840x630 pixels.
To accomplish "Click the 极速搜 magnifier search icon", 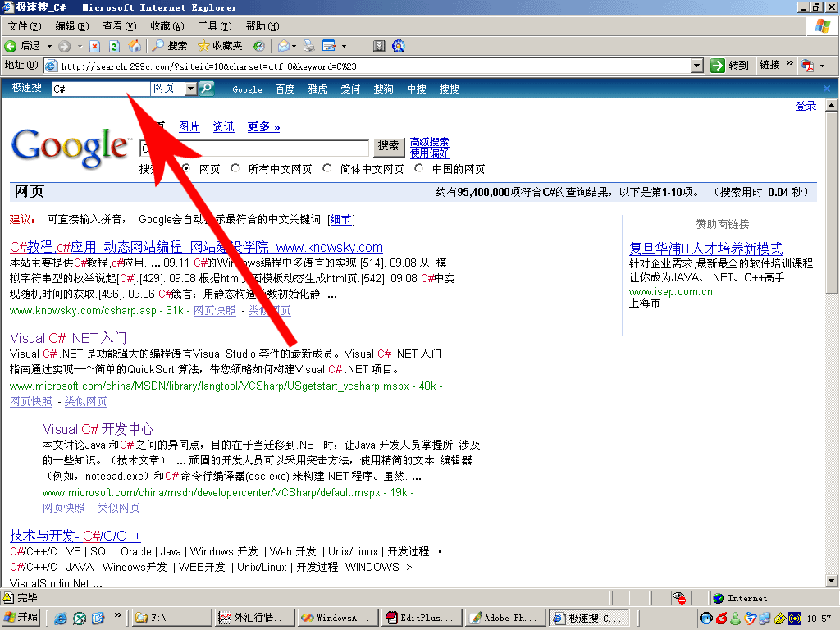I will (206, 89).
